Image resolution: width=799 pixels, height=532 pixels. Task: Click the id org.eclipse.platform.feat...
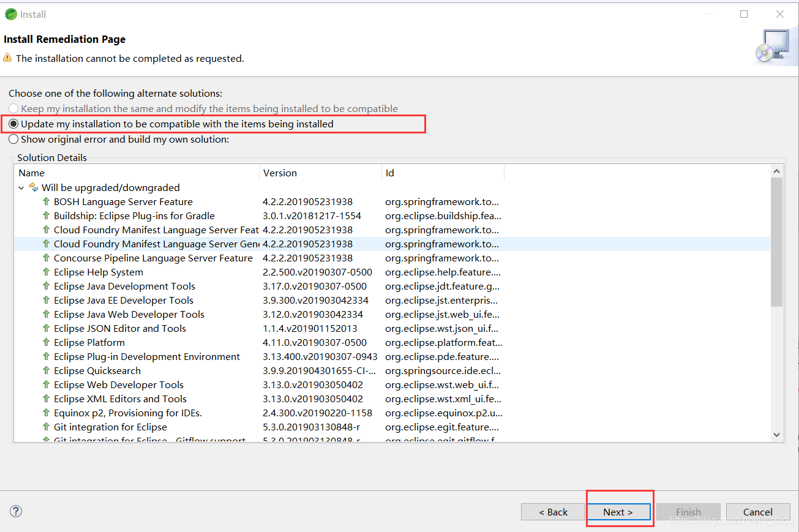point(444,342)
